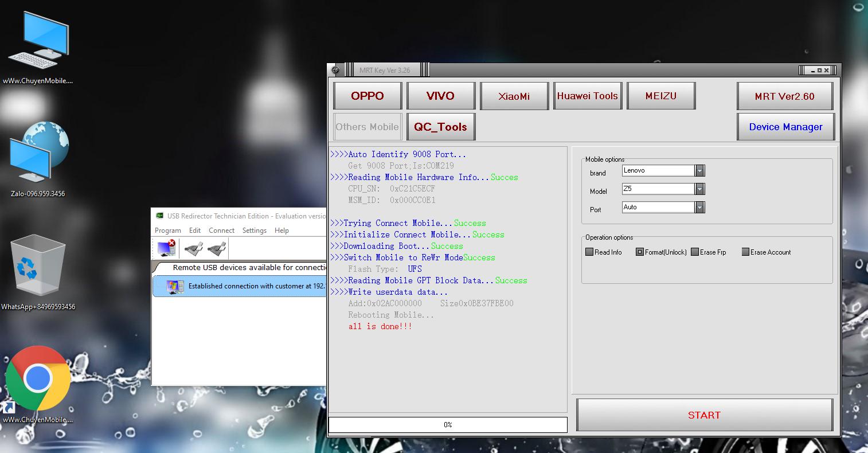The width and height of the screenshot is (868, 453).
Task: Click the USB Redirector title bar app icon
Action: pyautogui.click(x=159, y=216)
